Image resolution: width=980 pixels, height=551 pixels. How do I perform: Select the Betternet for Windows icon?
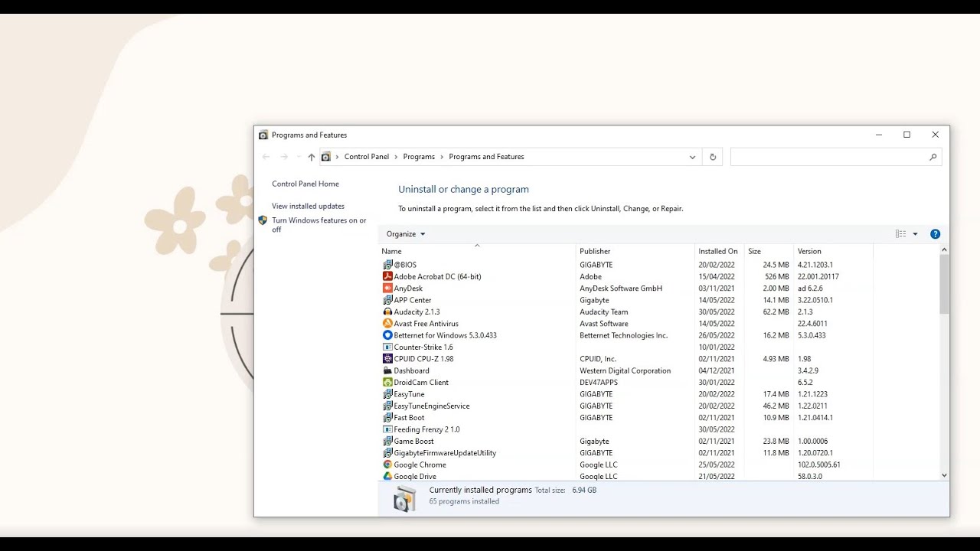387,335
